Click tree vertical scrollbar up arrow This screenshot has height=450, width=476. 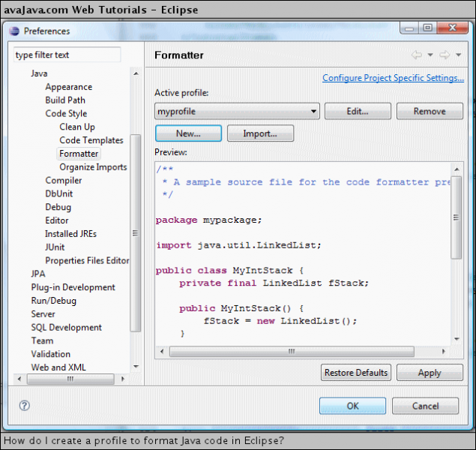click(136, 73)
